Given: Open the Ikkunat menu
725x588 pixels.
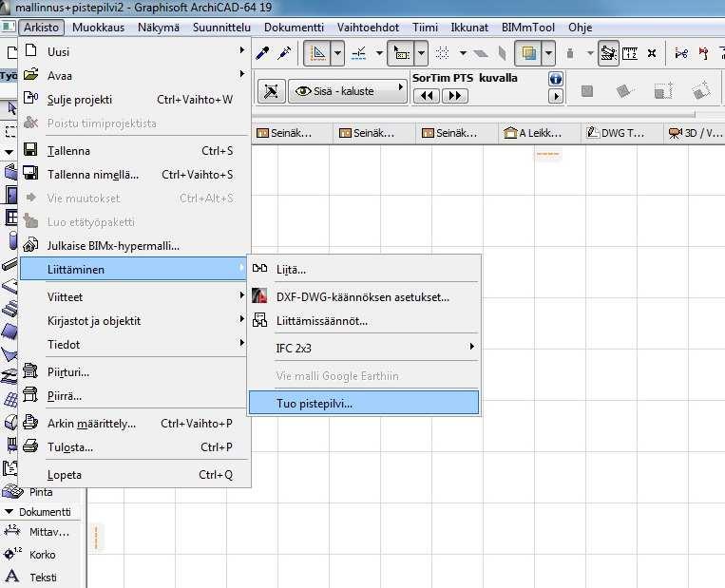Looking at the screenshot, I should tap(469, 28).
